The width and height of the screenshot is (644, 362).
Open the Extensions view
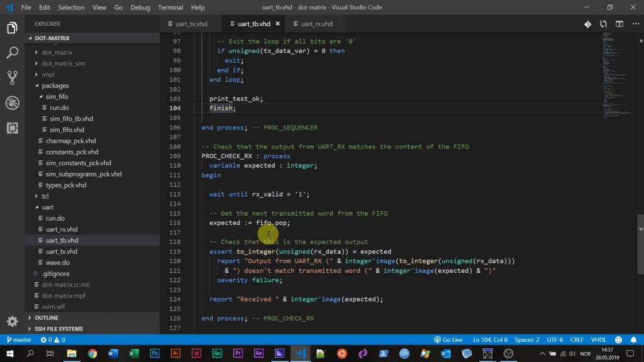[x=13, y=128]
